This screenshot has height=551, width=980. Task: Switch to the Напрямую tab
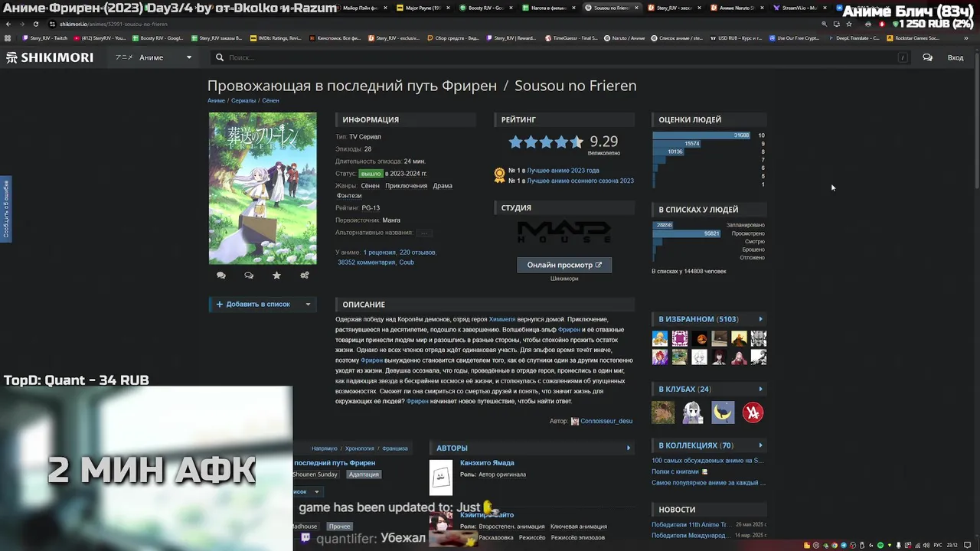coord(325,448)
